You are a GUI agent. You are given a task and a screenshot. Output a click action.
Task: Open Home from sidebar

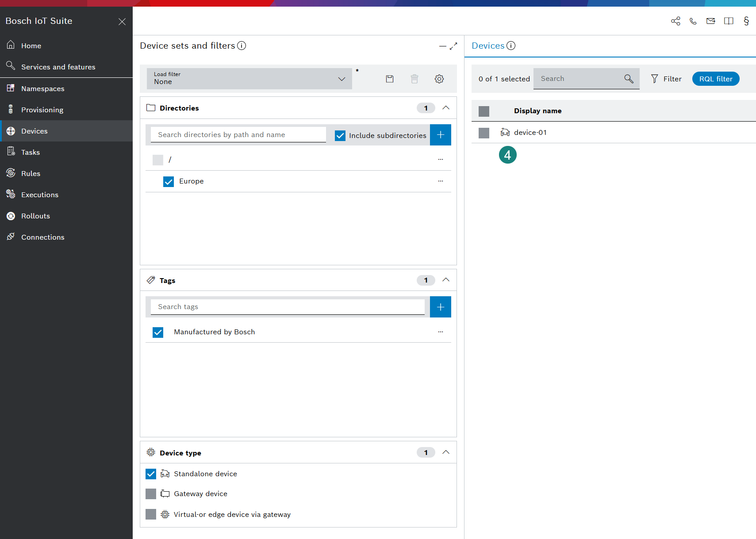pos(66,46)
